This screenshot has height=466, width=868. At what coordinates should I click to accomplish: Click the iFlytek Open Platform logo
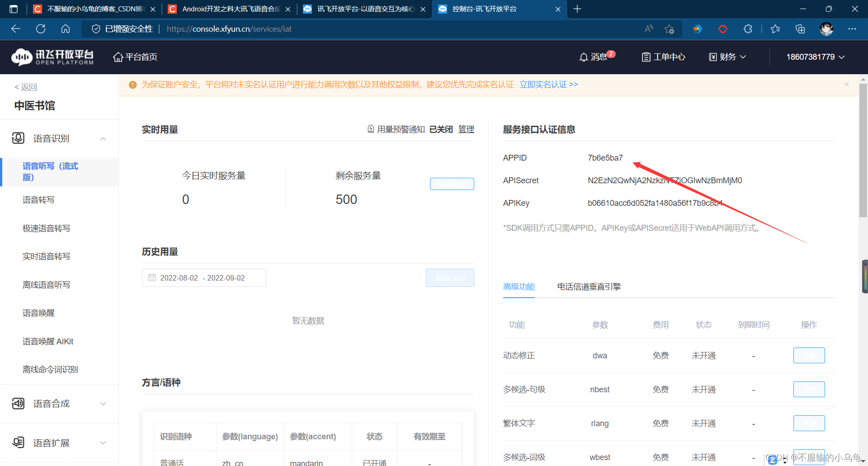52,57
